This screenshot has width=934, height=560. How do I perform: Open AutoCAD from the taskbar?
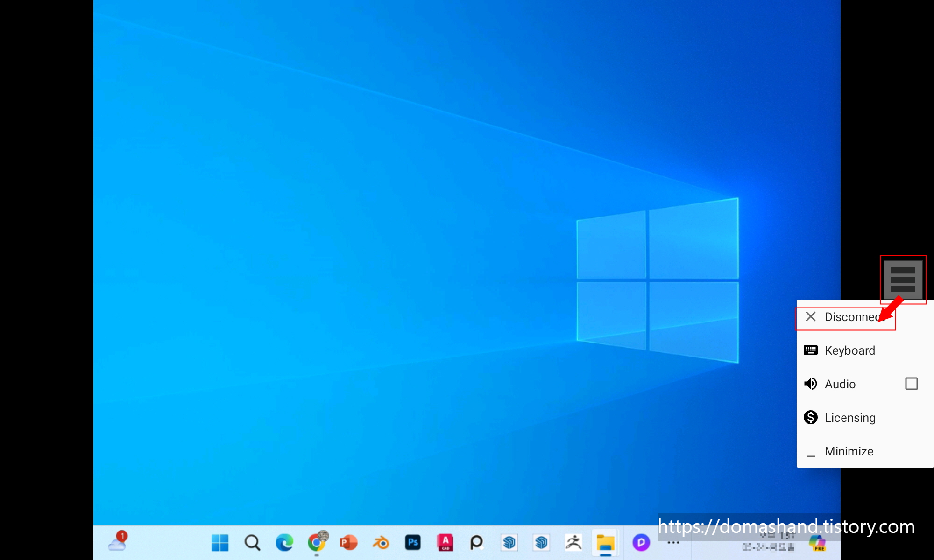pos(445,543)
